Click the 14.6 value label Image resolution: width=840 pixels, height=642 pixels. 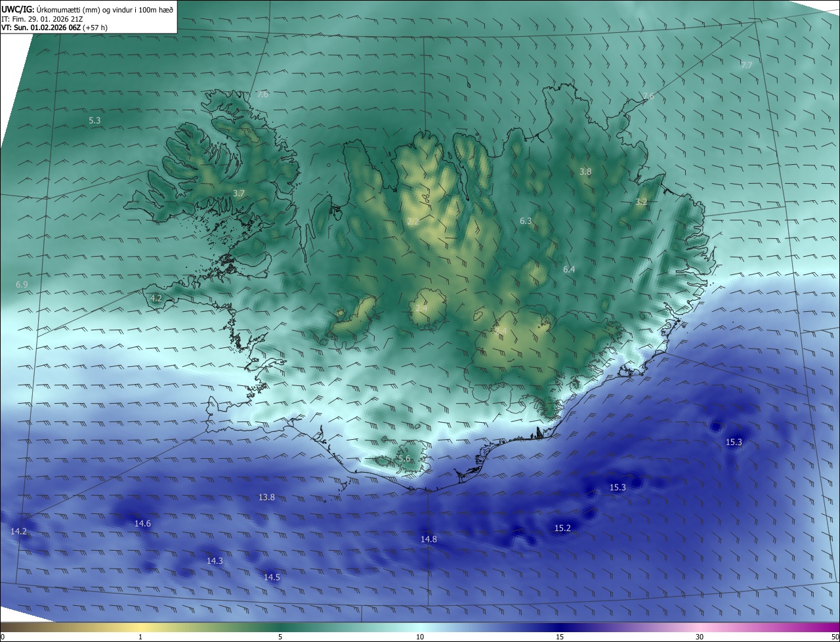(142, 524)
